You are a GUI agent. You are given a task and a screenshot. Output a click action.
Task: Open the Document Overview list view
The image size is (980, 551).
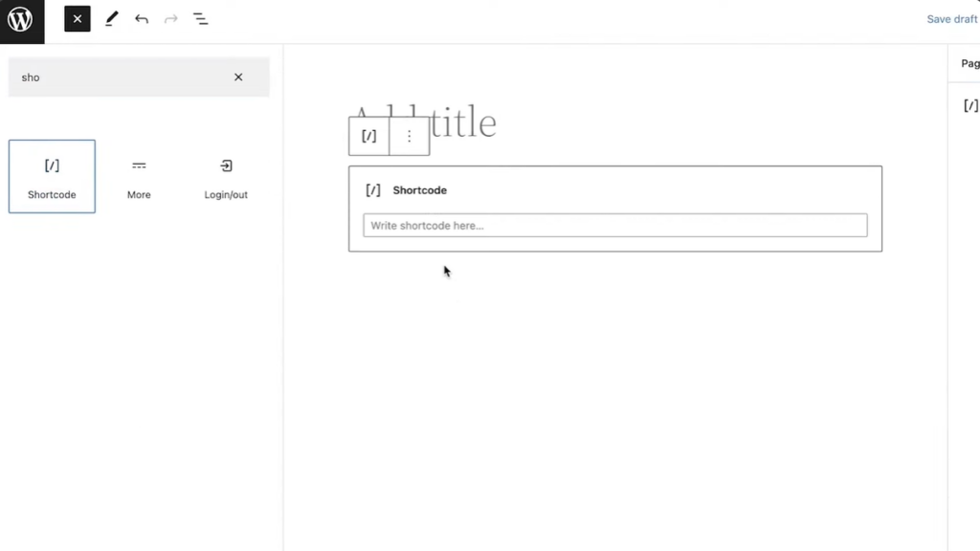201,19
